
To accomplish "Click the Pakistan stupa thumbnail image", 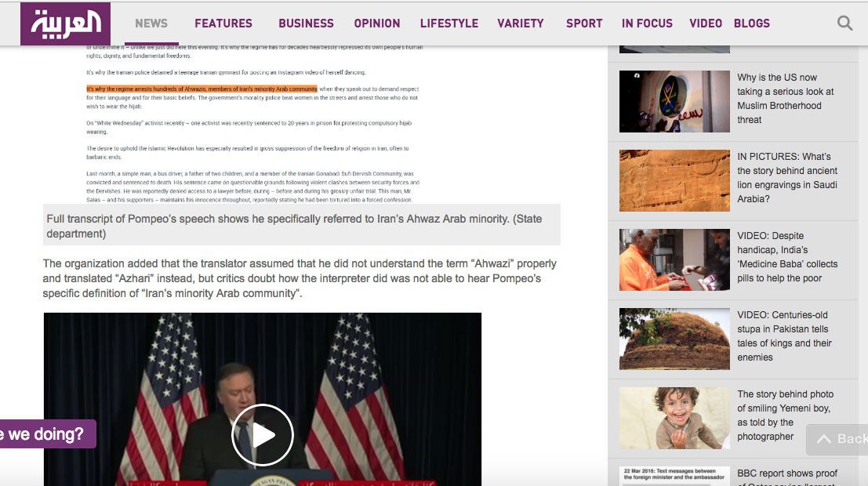I will (674, 339).
